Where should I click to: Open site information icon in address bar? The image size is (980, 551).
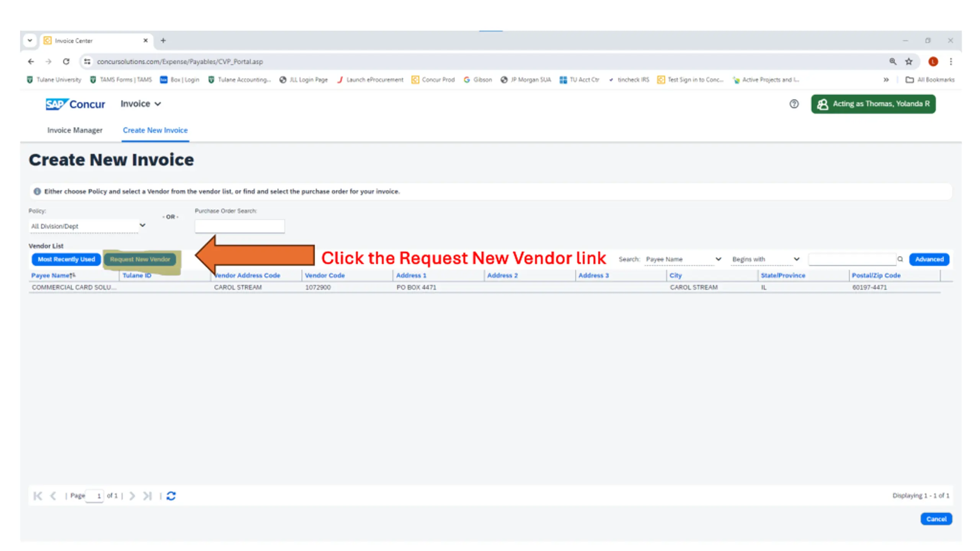(x=87, y=62)
